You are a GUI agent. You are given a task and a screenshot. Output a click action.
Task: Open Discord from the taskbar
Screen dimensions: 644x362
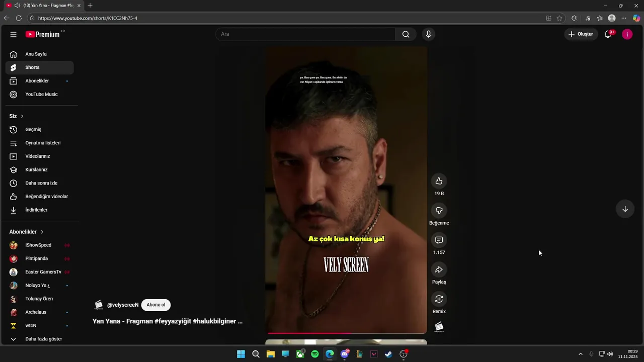coord(345,354)
